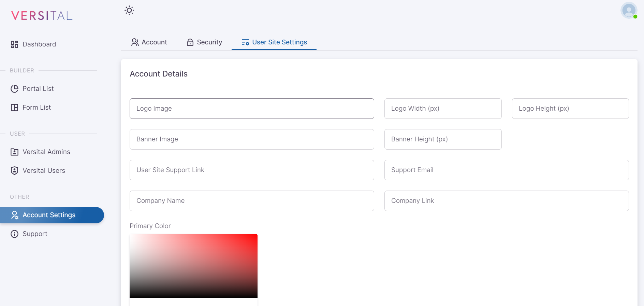The height and width of the screenshot is (306, 644).
Task: Focus the Logo Image field
Action: [252, 109]
